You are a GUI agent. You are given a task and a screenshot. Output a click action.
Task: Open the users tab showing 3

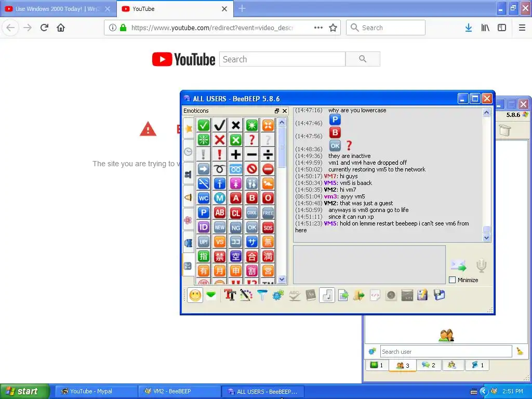[403, 365]
